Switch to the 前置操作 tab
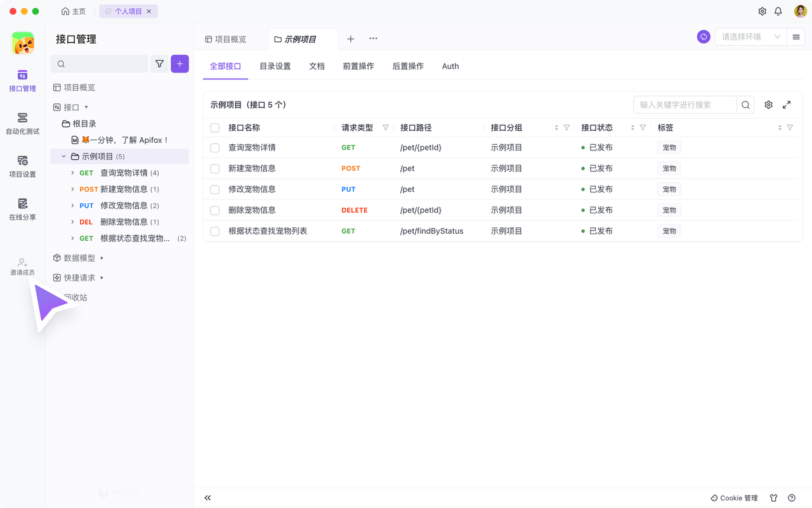 358,66
